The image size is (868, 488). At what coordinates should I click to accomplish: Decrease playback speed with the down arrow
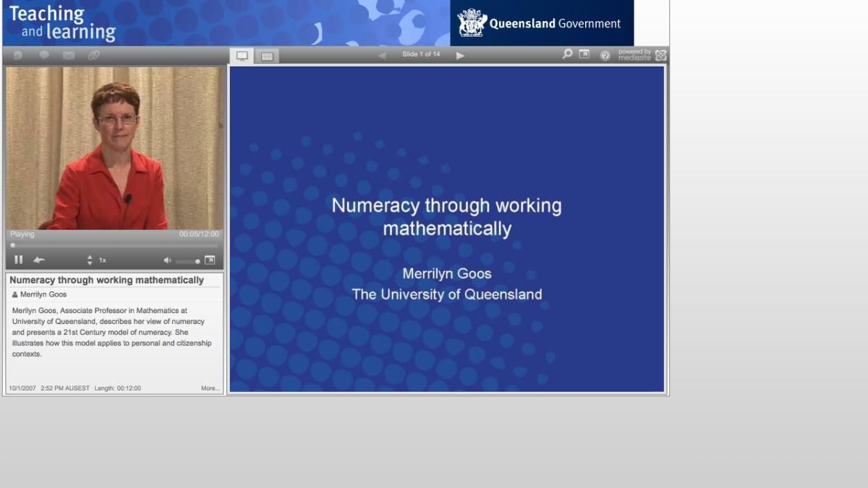89,263
